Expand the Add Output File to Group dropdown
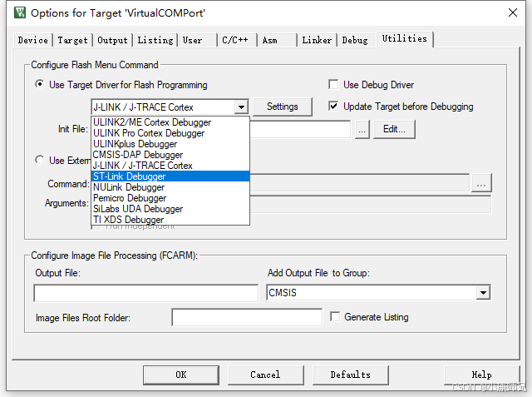The image size is (532, 397). (483, 292)
